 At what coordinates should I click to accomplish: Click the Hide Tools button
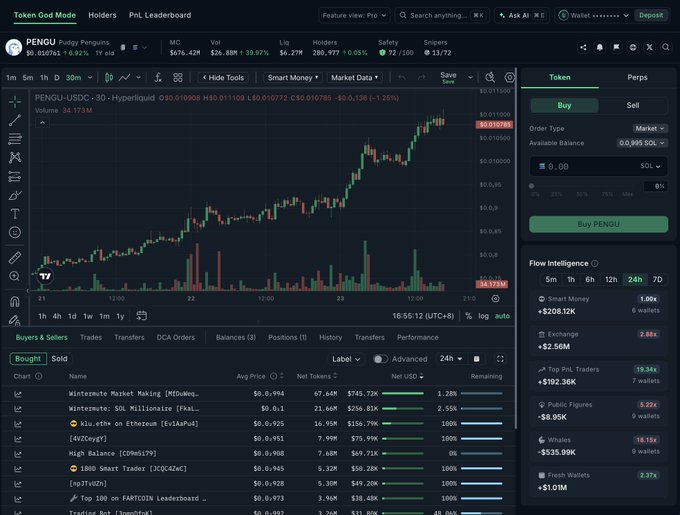223,78
